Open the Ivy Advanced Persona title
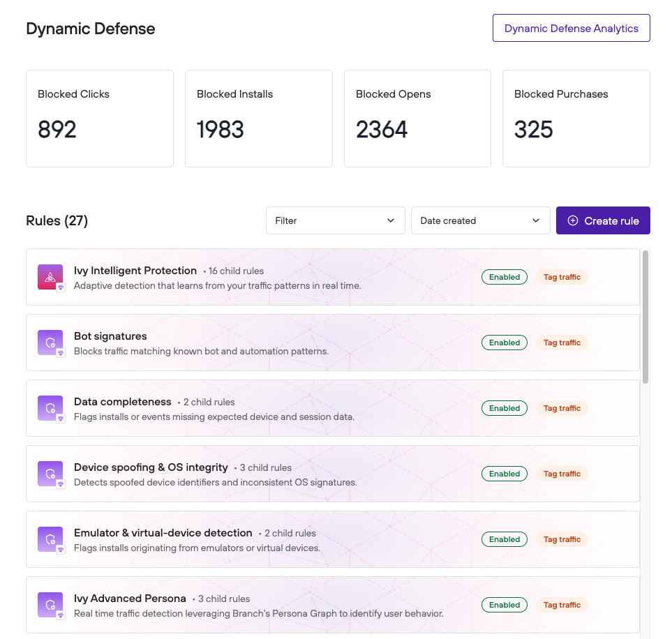The height and width of the screenshot is (639, 672). click(x=130, y=599)
